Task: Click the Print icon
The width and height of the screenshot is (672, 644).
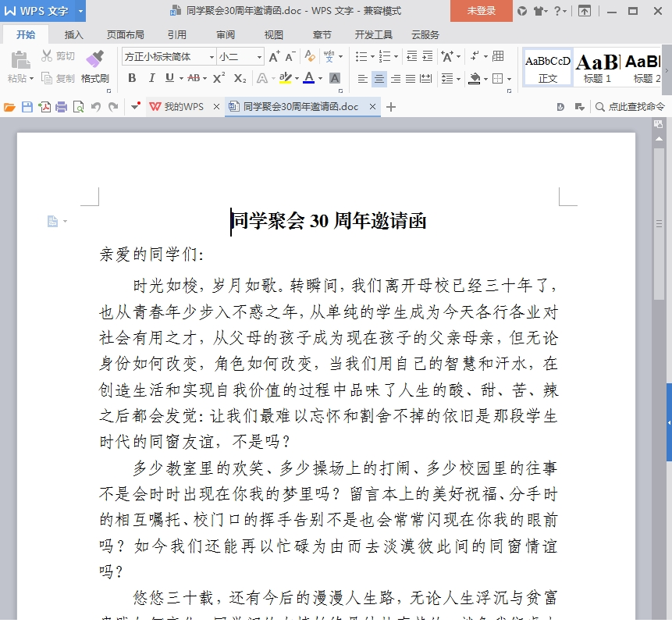Action: click(x=62, y=107)
